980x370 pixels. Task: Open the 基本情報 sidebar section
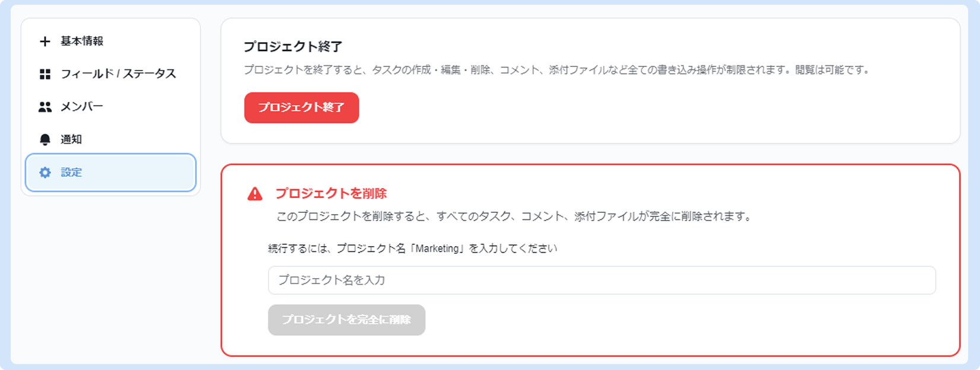tap(111, 41)
